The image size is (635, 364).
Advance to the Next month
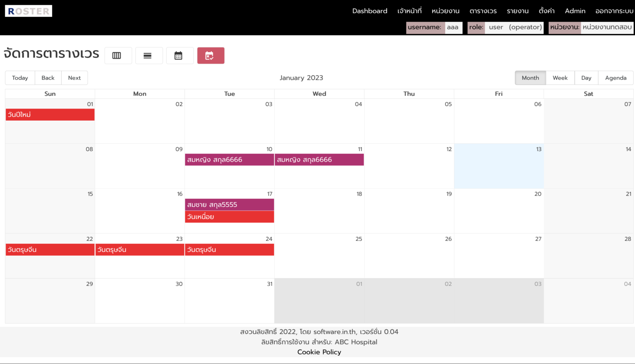pyautogui.click(x=74, y=78)
